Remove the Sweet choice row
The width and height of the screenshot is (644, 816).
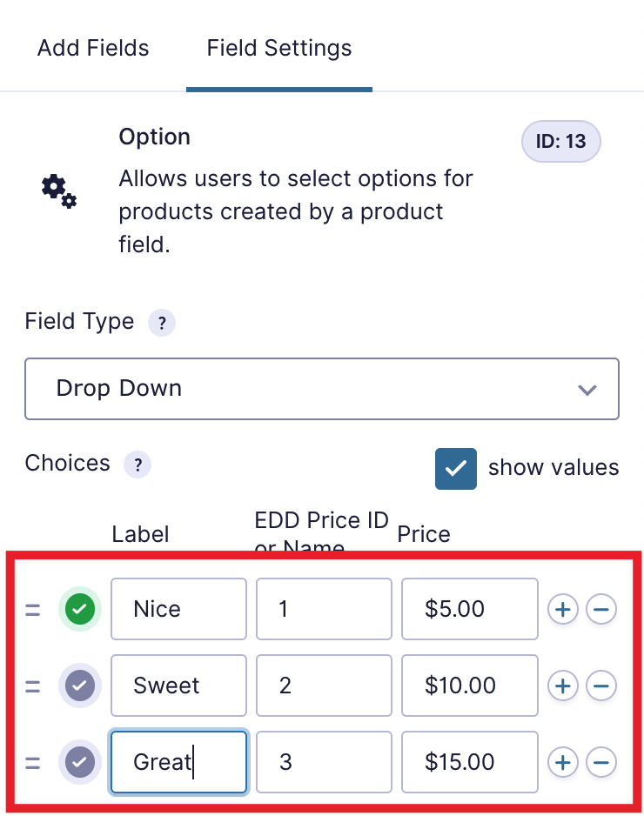click(x=600, y=686)
